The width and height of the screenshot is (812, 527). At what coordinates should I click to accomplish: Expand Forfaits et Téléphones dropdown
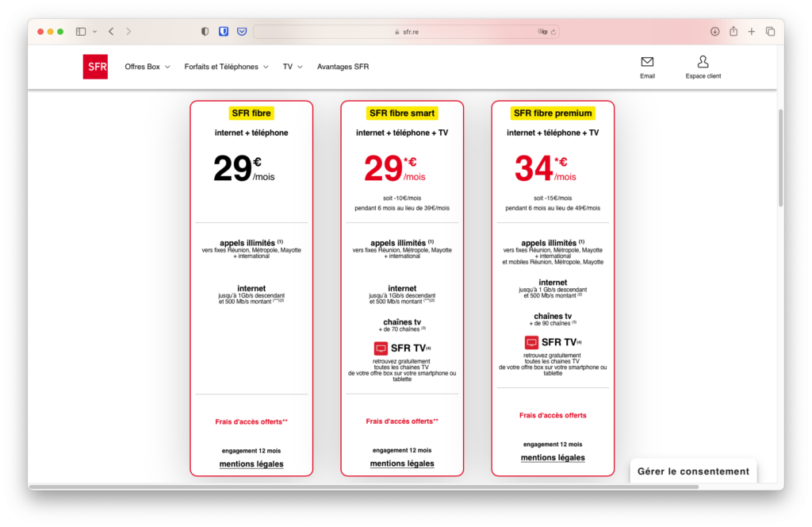(226, 67)
